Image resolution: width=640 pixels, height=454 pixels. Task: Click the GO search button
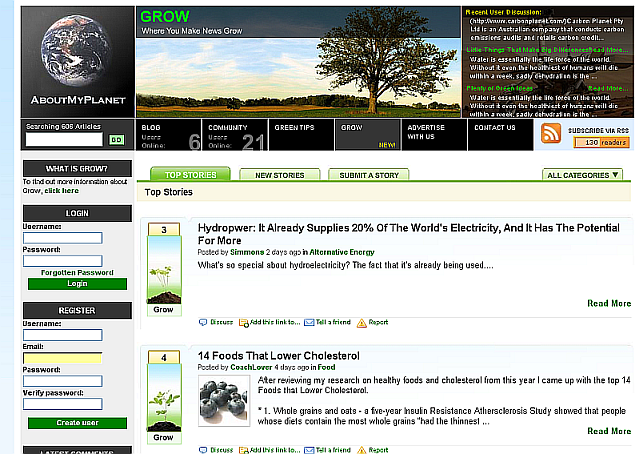[x=116, y=140]
